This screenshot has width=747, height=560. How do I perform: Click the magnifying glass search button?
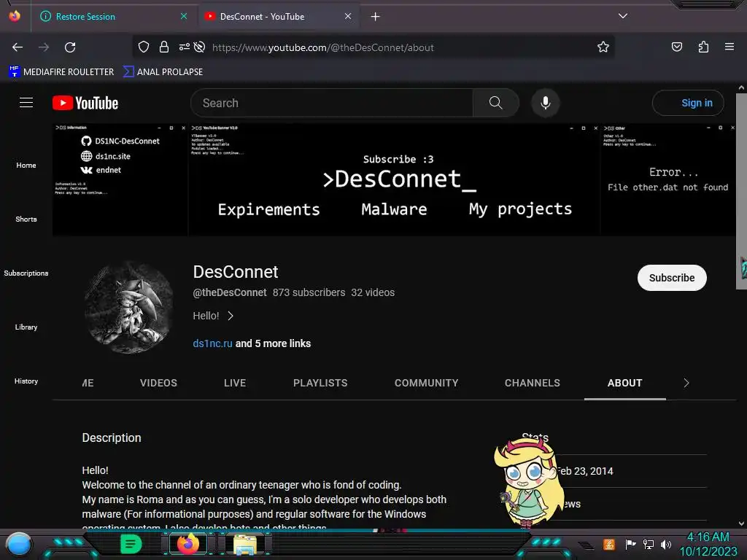click(x=495, y=103)
